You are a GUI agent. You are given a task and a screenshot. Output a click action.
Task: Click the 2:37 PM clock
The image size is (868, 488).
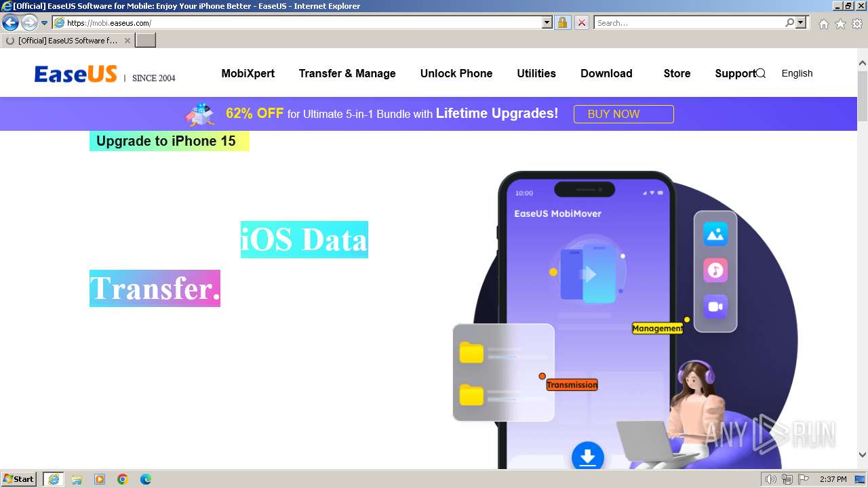tap(833, 479)
